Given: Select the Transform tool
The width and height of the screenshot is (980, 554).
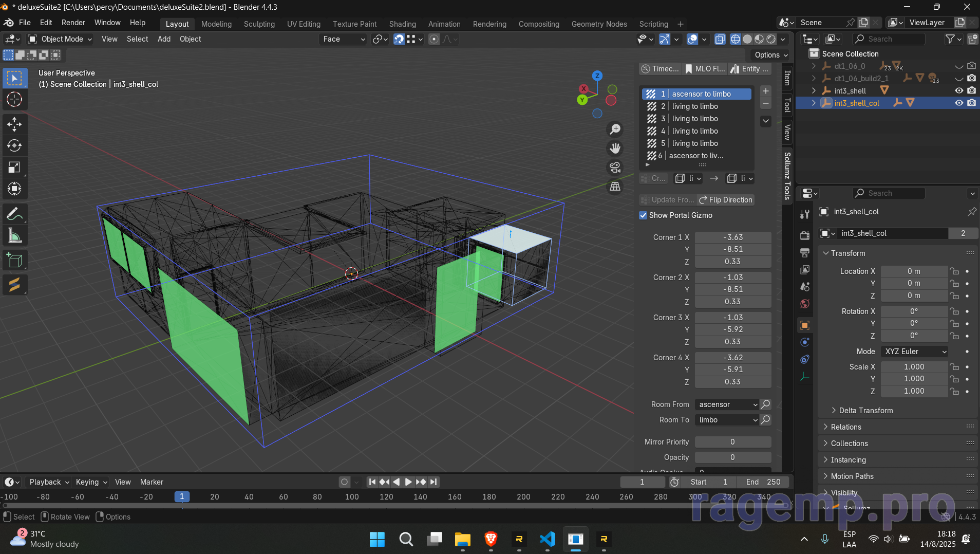Looking at the screenshot, I should [14, 189].
